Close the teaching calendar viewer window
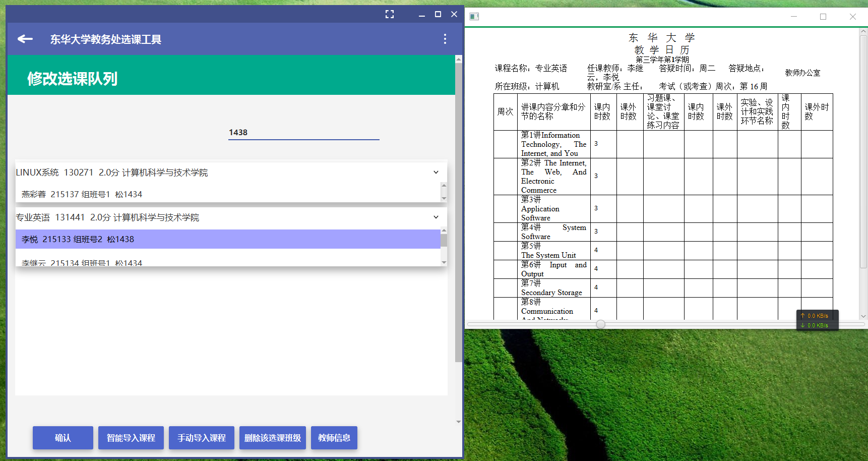Screen dimensions: 868x461 coord(853,17)
